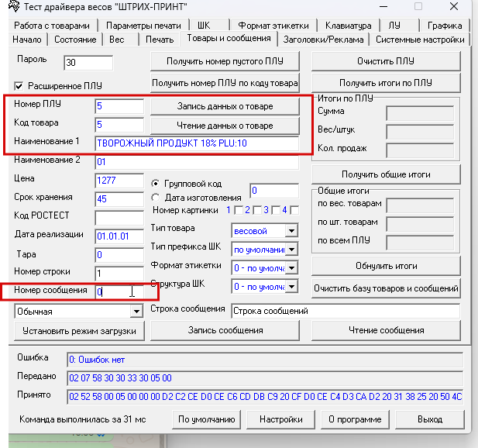
Task: Toggle the Расширенное ПЛУ checkbox
Action: click(19, 86)
